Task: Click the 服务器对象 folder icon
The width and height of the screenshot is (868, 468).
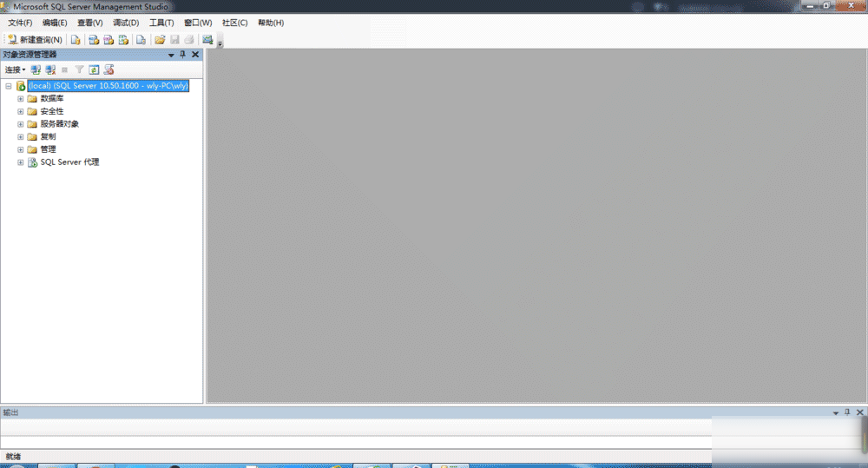Action: coord(32,124)
